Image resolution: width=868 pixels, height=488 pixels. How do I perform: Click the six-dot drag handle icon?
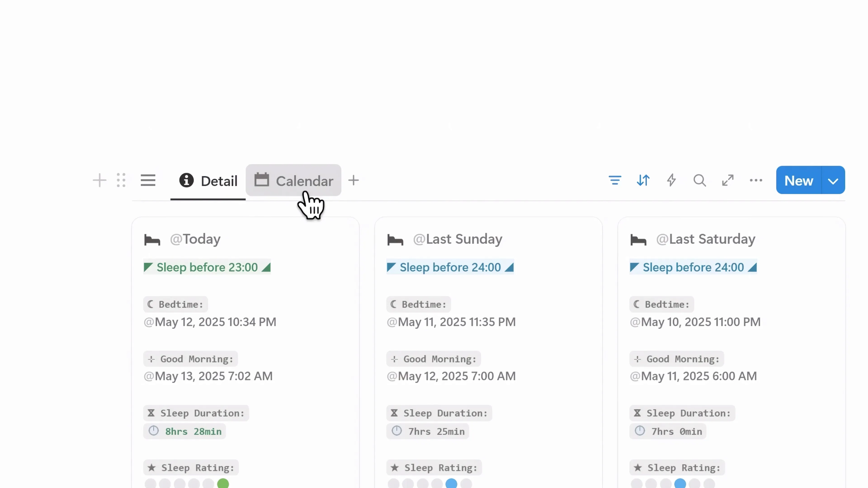(121, 180)
